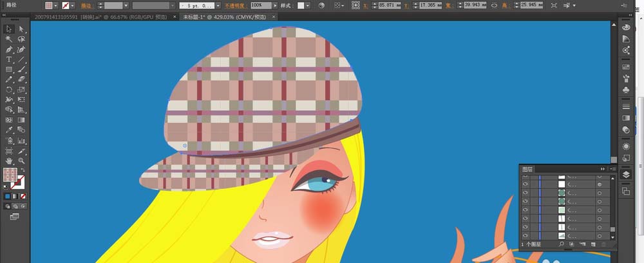Hide the bottom layer item via eye icon
The image size is (644, 263).
coord(526,237)
